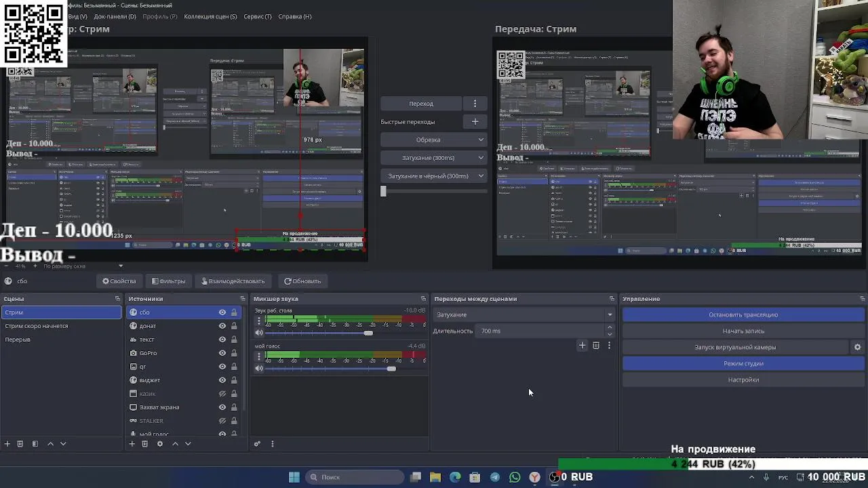This screenshot has height=488, width=868.
Task: Click Остановить трансляцию button
Action: [743, 314]
